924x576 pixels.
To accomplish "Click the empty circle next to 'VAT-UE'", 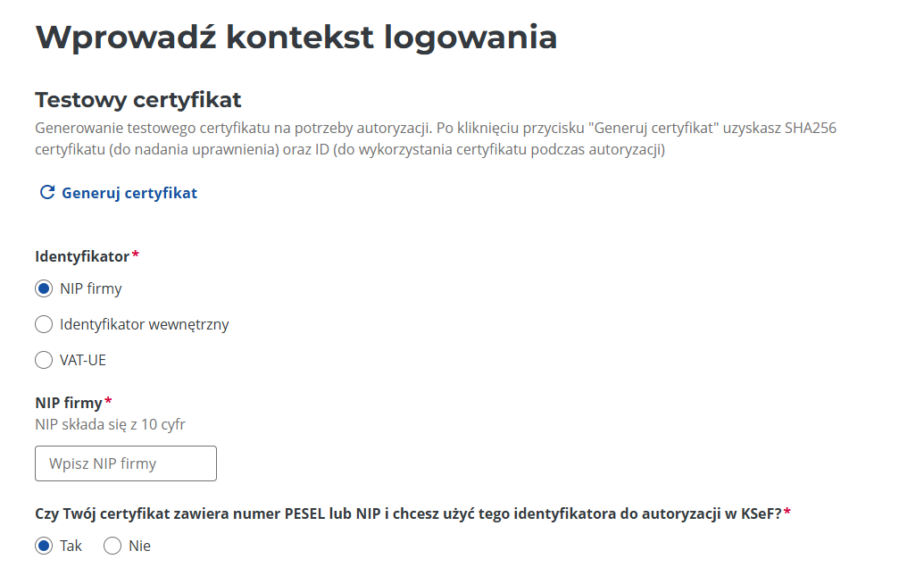I will pyautogui.click(x=44, y=360).
